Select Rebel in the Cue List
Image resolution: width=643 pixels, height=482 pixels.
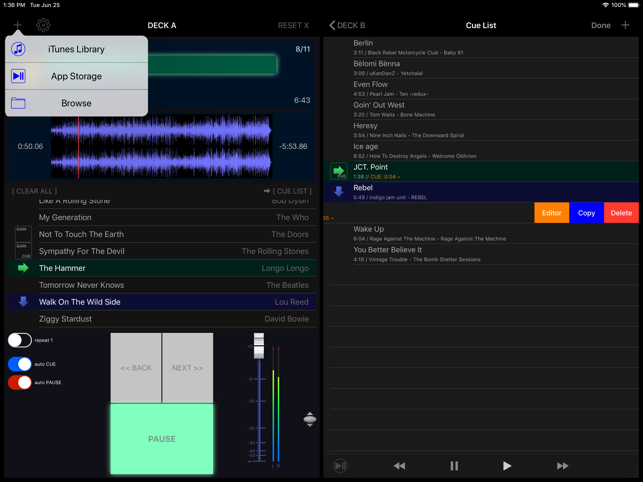pos(481,192)
